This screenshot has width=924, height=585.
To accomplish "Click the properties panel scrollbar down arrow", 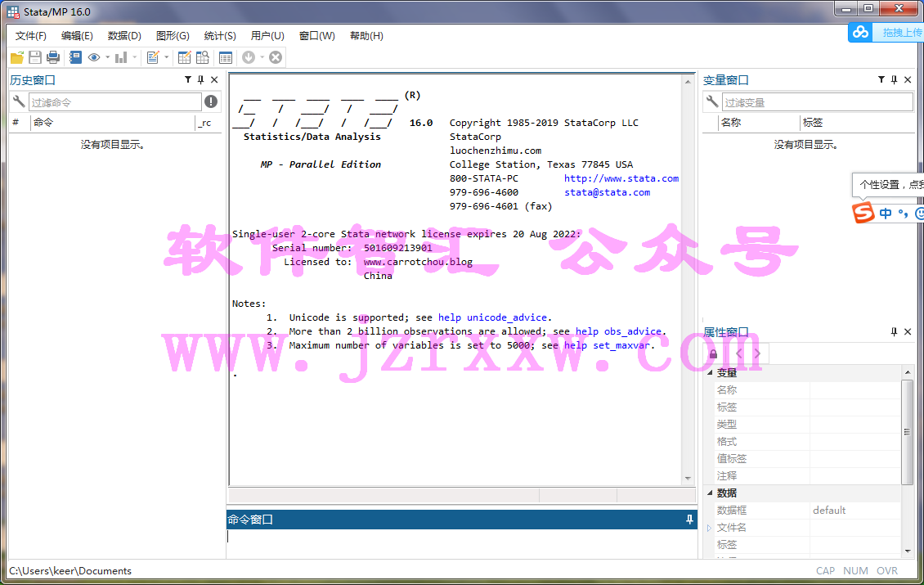I will [908, 551].
